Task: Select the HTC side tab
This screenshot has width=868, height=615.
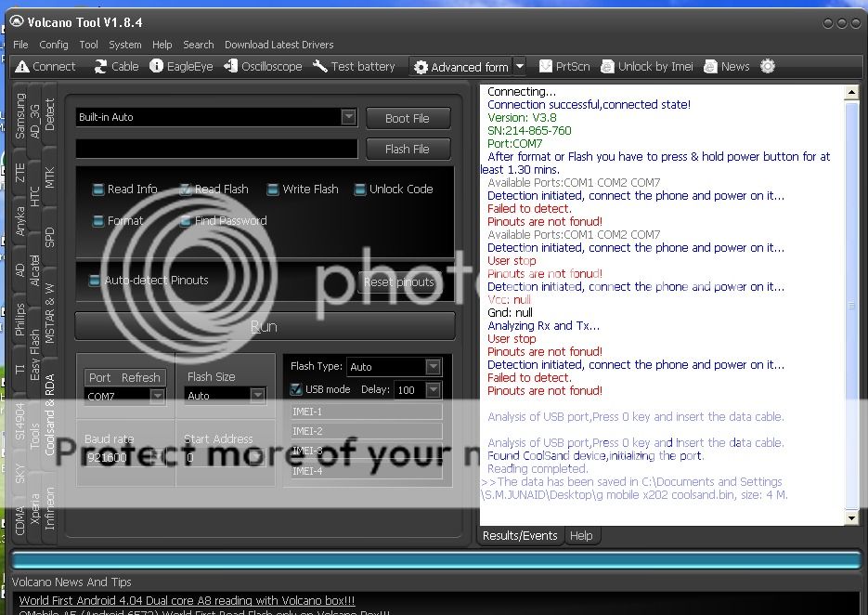Action: 35,196
